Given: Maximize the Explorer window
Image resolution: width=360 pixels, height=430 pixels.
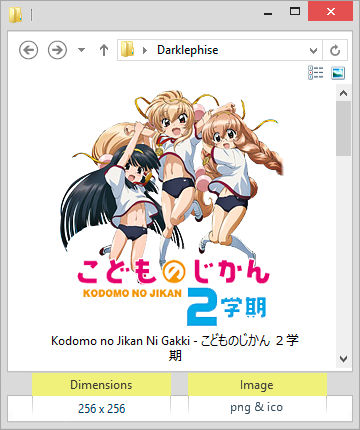Looking at the screenshot, I should click(x=295, y=12).
